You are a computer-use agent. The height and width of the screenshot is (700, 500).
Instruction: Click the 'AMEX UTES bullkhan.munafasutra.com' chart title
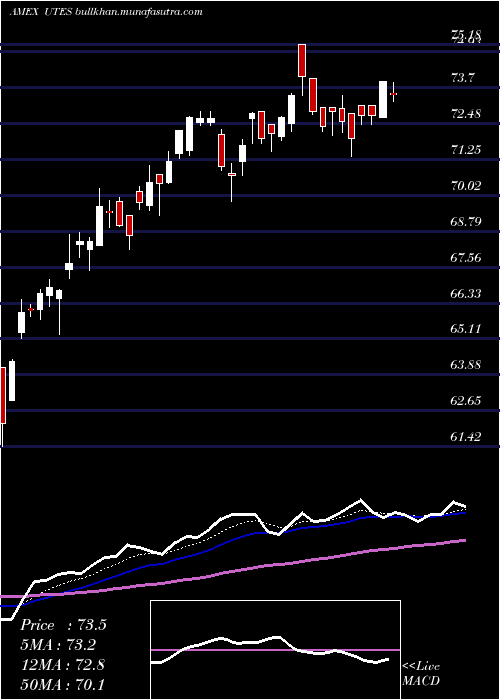(x=106, y=12)
